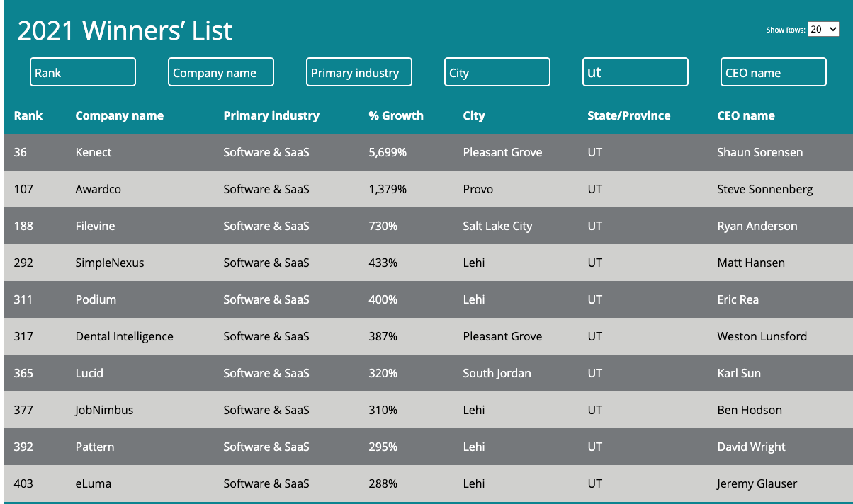
Task: Click rank 377 in the table
Action: click(23, 410)
